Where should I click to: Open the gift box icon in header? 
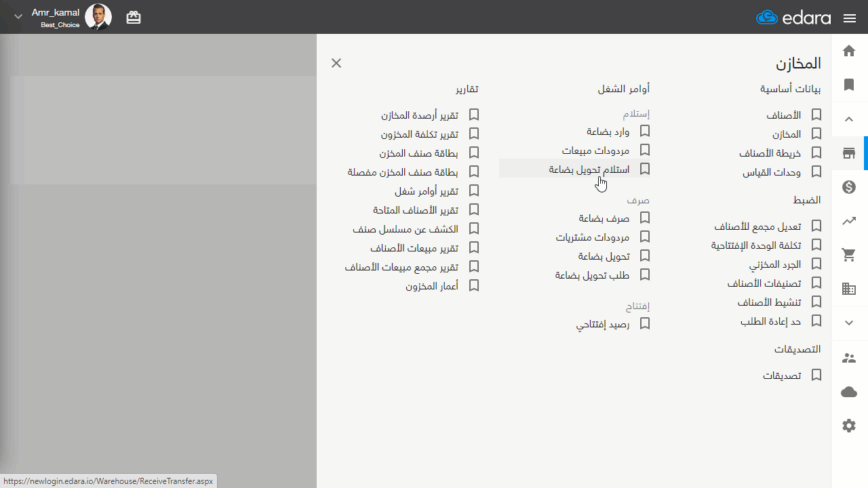[134, 18]
